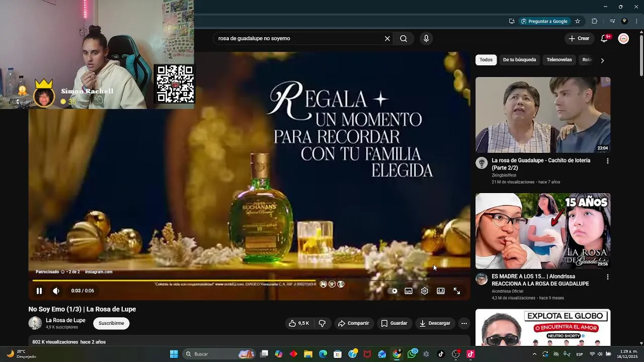This screenshot has width=644, height=362.
Task: Open the weather widget showing 20°C Despejado
Action: 20,354
